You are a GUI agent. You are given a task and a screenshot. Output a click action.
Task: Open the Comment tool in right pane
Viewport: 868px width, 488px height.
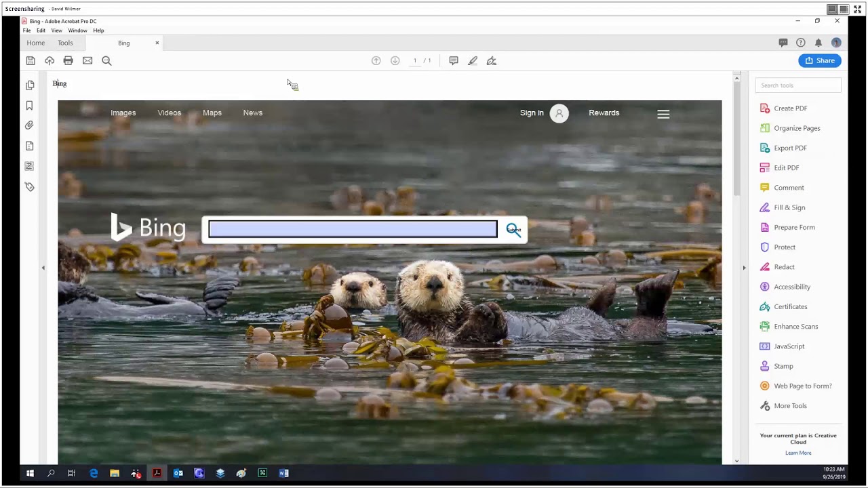(x=782, y=188)
